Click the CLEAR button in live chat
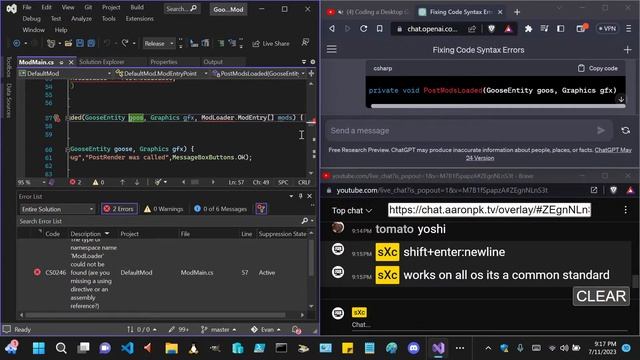The image size is (640, 360). (601, 296)
